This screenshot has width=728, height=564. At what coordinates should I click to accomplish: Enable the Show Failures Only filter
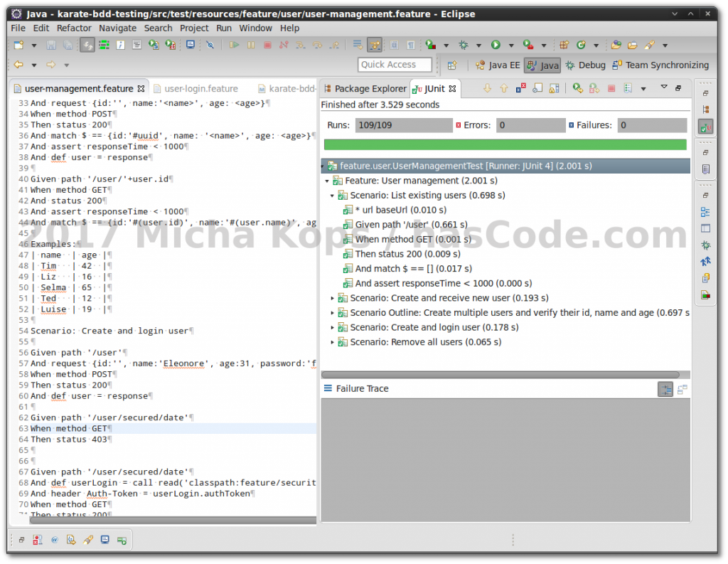point(521,88)
